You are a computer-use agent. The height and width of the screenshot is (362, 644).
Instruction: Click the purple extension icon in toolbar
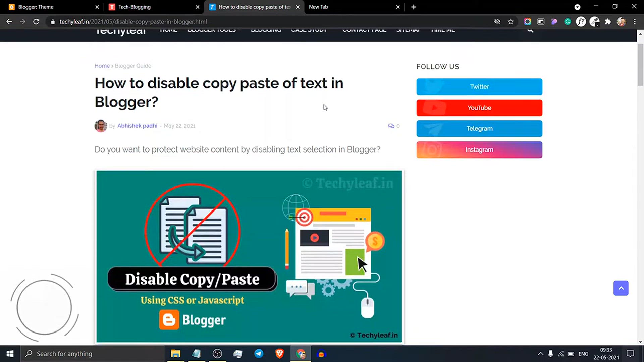(554, 22)
